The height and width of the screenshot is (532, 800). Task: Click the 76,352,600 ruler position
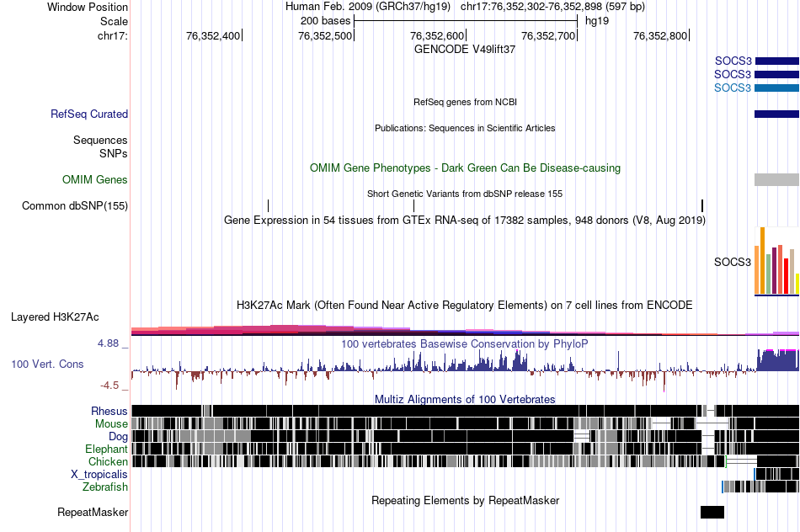click(437, 35)
